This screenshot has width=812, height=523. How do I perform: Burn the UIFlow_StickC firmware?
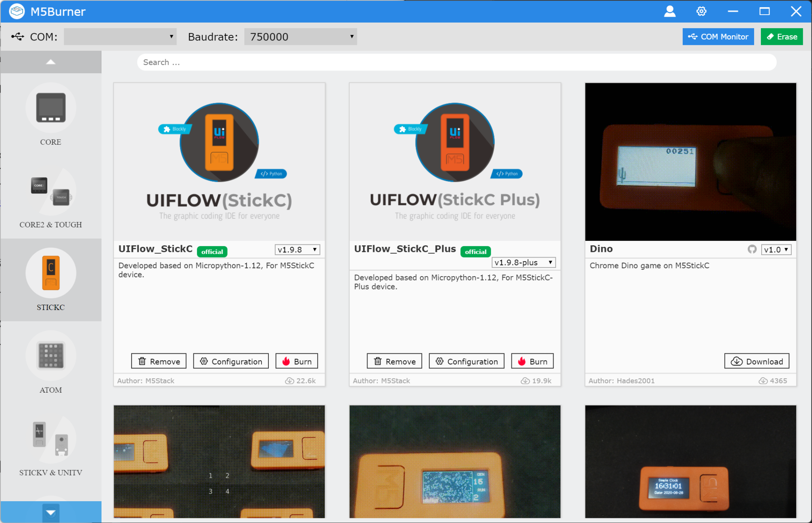click(297, 361)
